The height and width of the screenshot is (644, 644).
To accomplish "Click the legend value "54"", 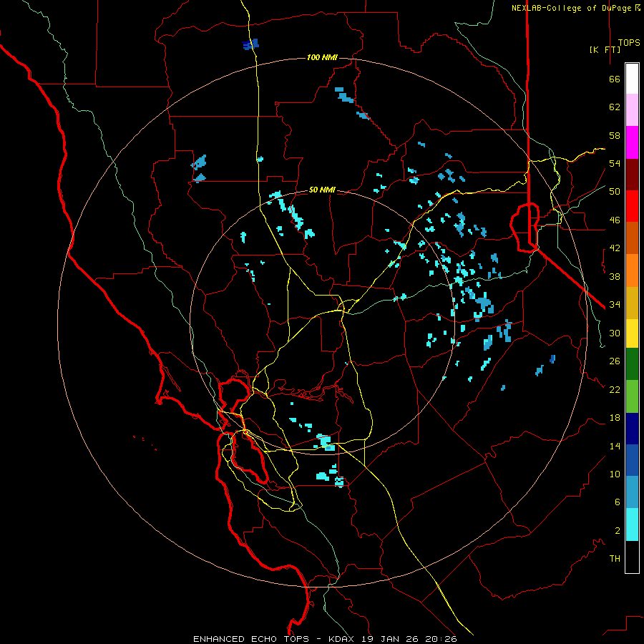I will coord(615,163).
